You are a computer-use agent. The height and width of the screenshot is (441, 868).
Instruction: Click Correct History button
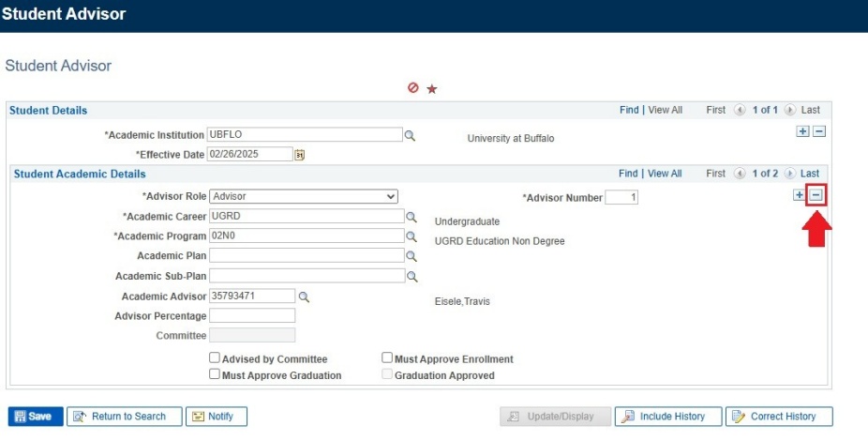[x=780, y=416]
